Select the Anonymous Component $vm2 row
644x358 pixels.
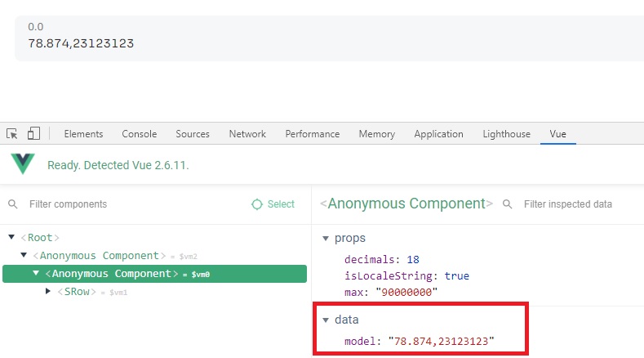point(154,256)
